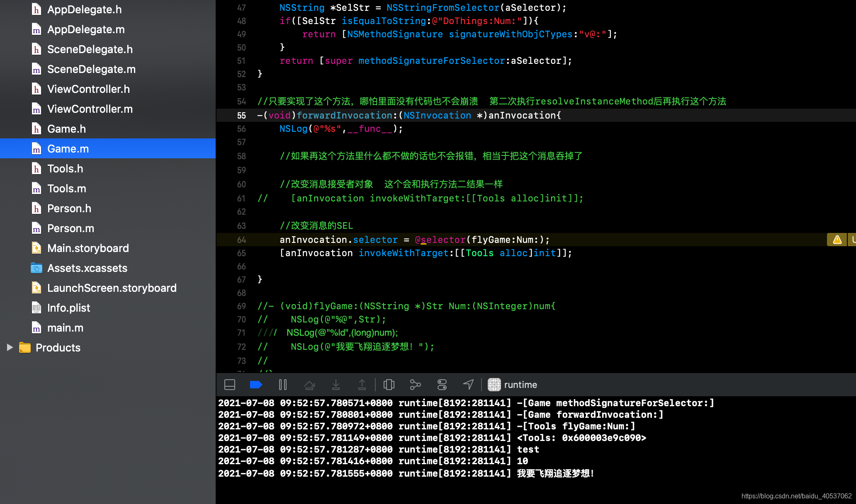Open Debug Memory Graph

415,385
